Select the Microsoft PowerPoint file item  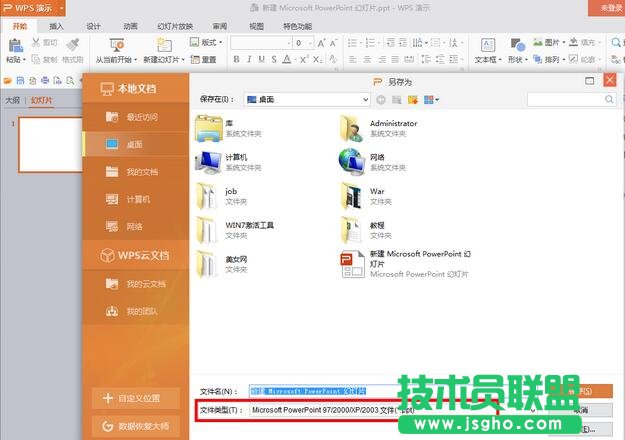(x=405, y=264)
